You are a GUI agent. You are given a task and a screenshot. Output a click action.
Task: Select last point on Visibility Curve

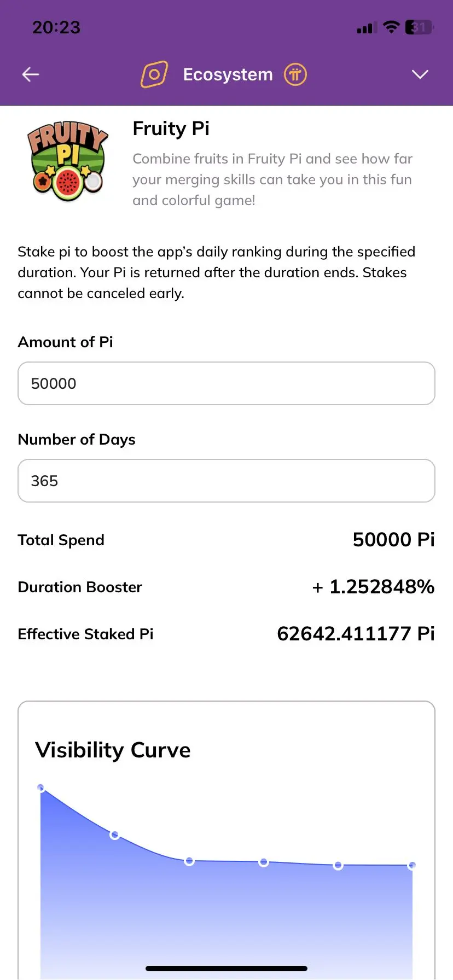(412, 866)
